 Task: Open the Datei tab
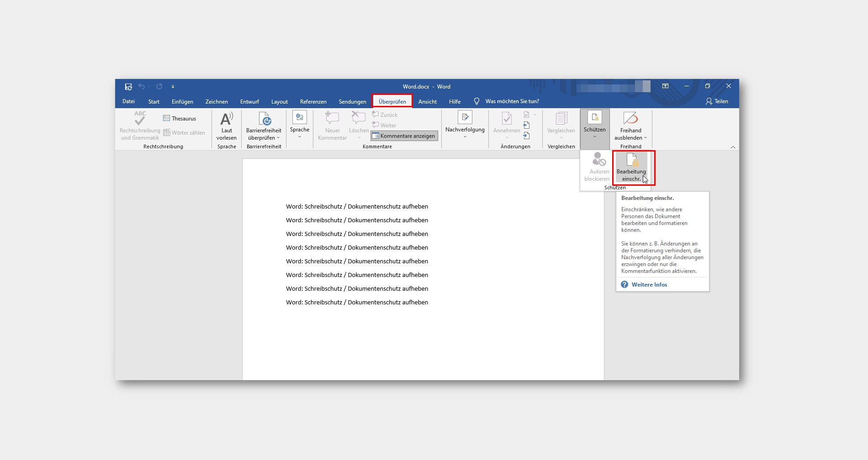pos(128,101)
